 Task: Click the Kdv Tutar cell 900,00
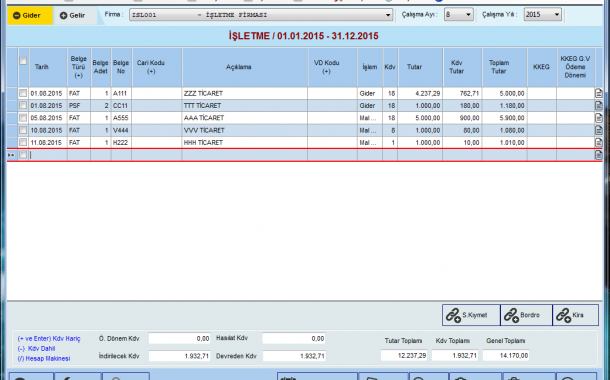(463, 118)
